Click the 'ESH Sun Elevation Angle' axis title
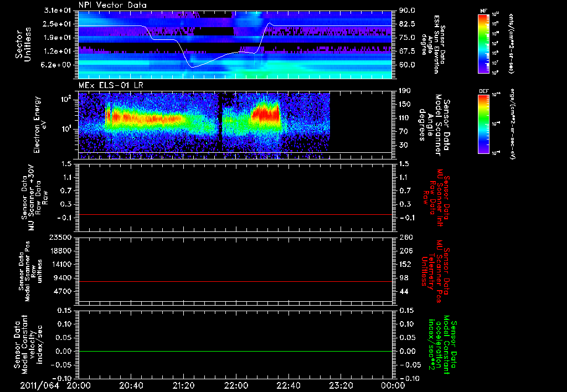The height and width of the screenshot is (392, 567). coord(433,44)
